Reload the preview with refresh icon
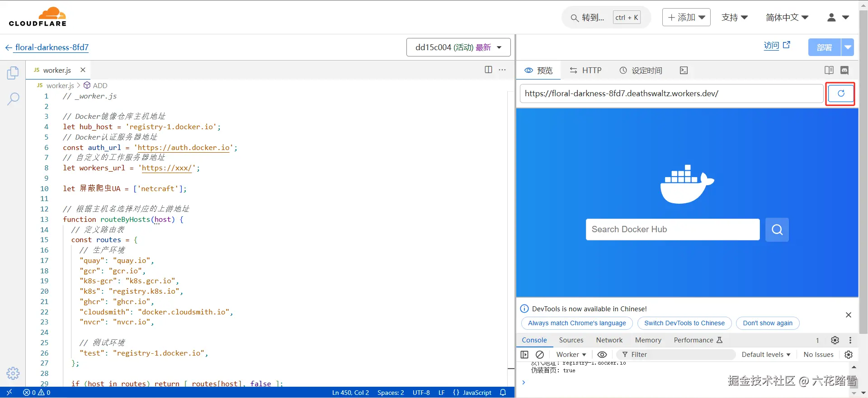The image size is (868, 398). tap(841, 94)
